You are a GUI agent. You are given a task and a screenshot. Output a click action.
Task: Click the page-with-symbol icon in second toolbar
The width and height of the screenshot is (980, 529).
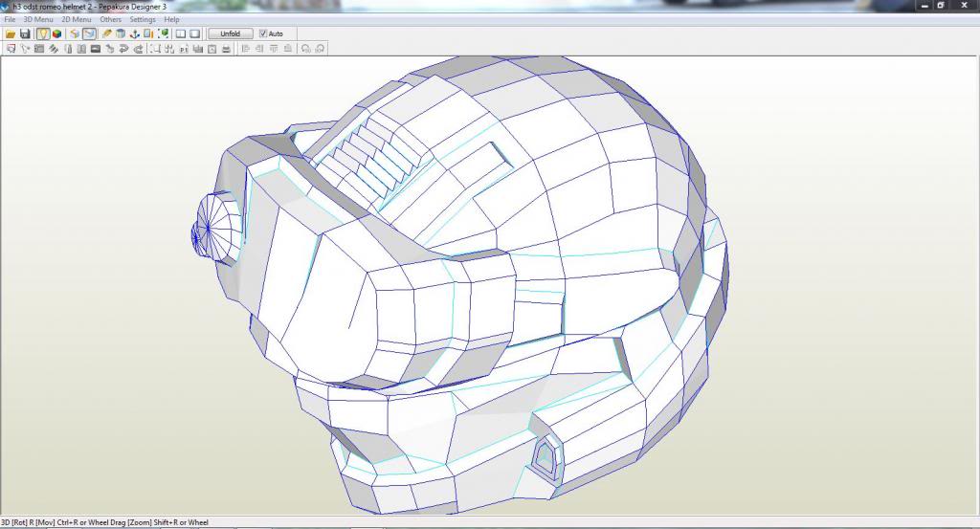[212, 49]
